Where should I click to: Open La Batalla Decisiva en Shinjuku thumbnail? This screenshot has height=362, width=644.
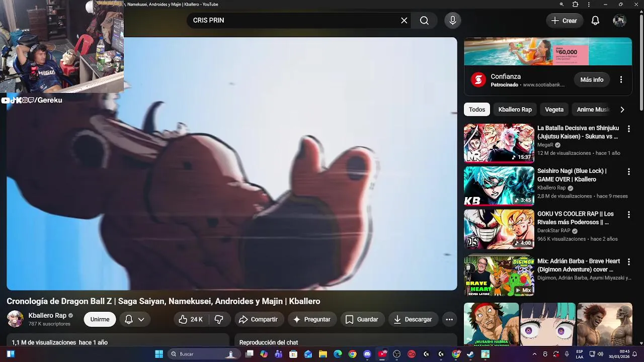[499, 143]
